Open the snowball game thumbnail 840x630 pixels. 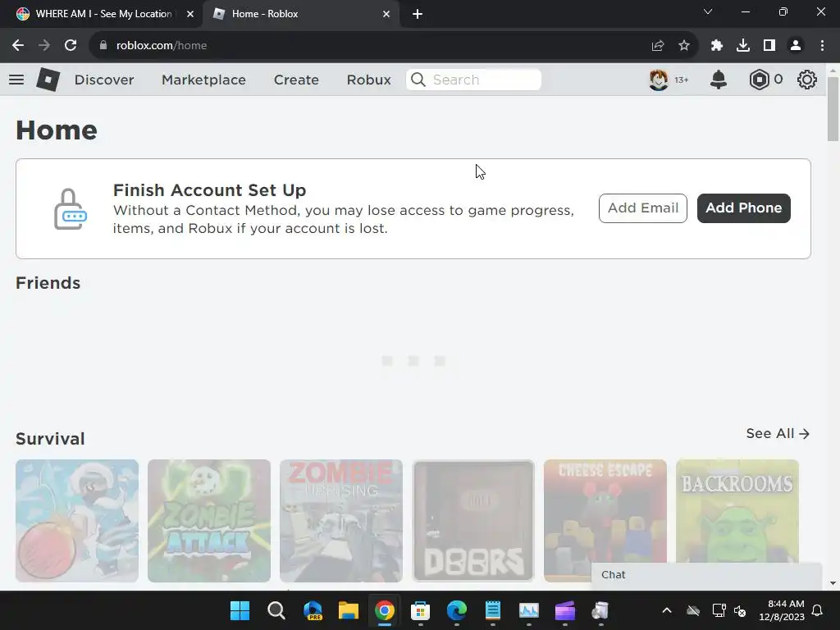[x=77, y=521]
